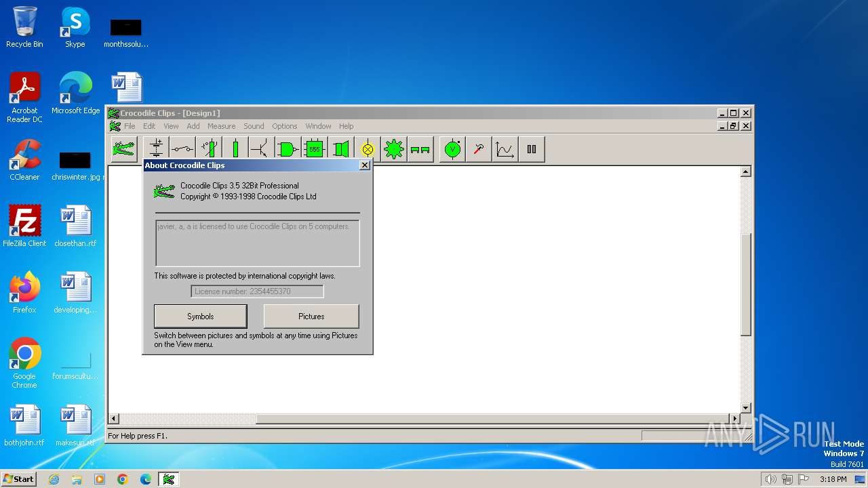Open the power supplies (battery) toolbar
This screenshot has height=488, width=868.
[157, 149]
